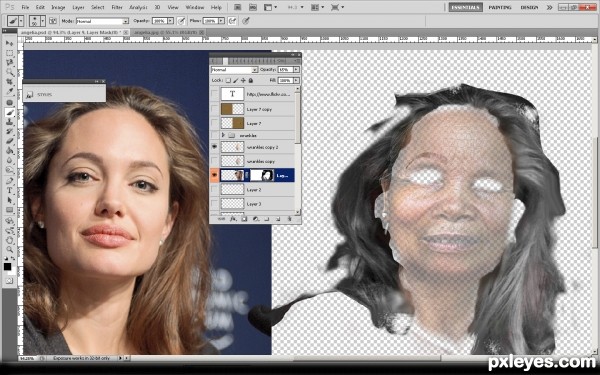Screen dimensions: 600x375
Task: Open layer Opacity slider arrow
Action: (297, 70)
